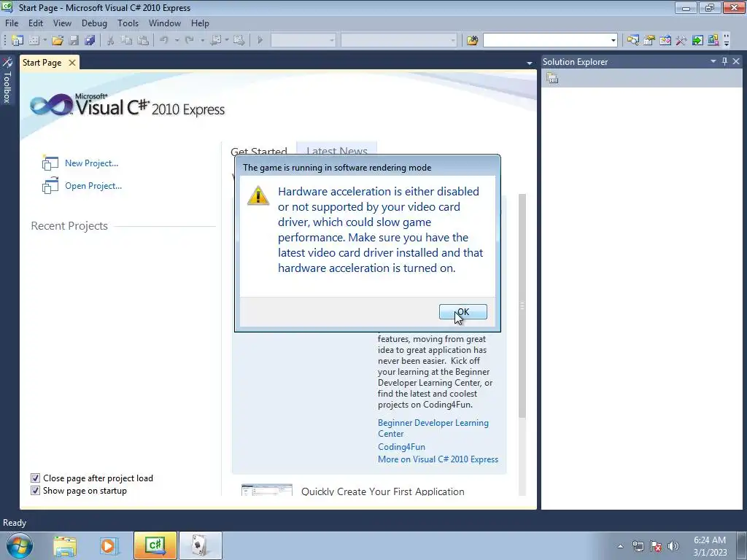Viewport: 747px width, 560px height.
Task: Open the Find combo box dropdown arrow
Action: click(613, 41)
